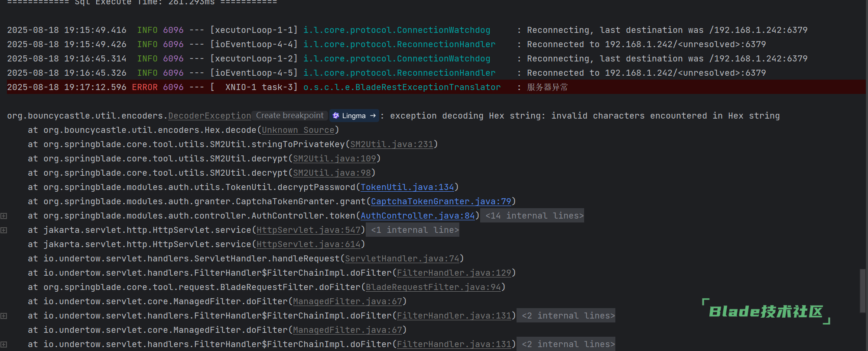Click Create breakpoint inlay button
Viewport: 868px width, 351px height.
(289, 116)
